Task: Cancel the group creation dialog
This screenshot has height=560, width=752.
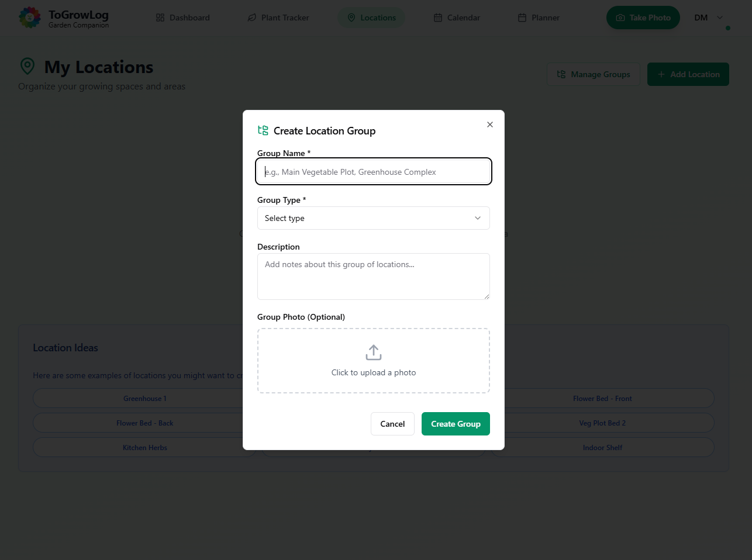Action: 392,424
